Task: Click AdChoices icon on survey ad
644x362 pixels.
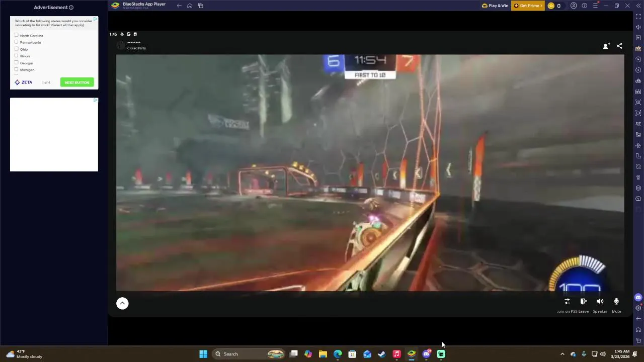Action: [x=95, y=19]
